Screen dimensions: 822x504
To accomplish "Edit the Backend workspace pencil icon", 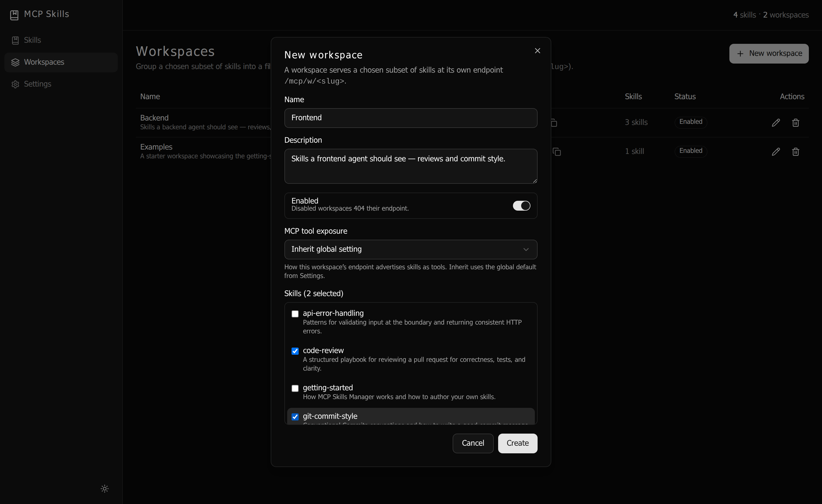I will 776,123.
